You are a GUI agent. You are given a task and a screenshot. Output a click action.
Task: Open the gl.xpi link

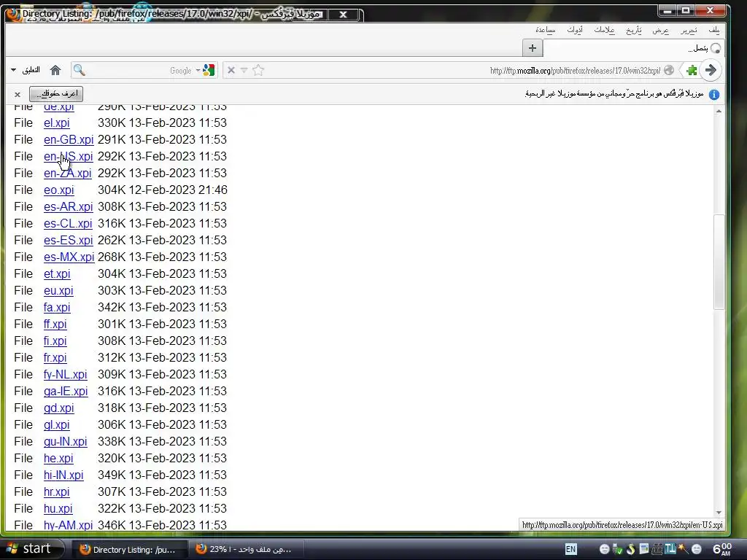57,425
